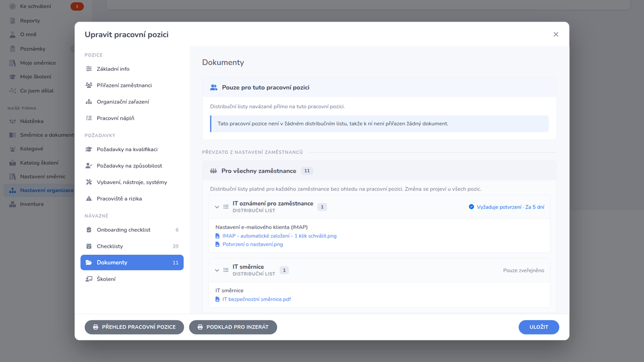Click the Pouze pro tuto pracovní pozici heading
644x362 pixels.
[x=266, y=87]
